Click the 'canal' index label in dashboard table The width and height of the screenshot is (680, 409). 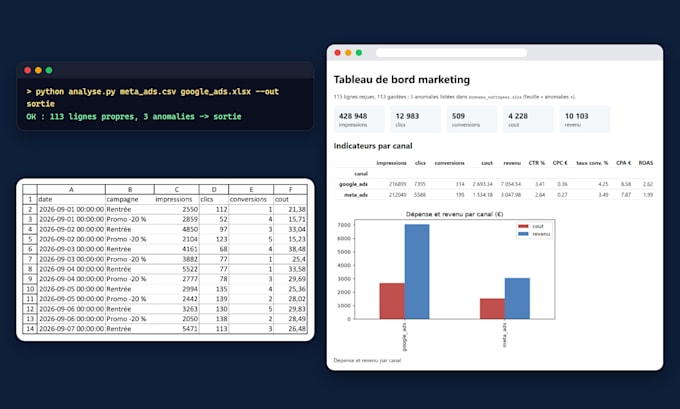pyautogui.click(x=361, y=173)
